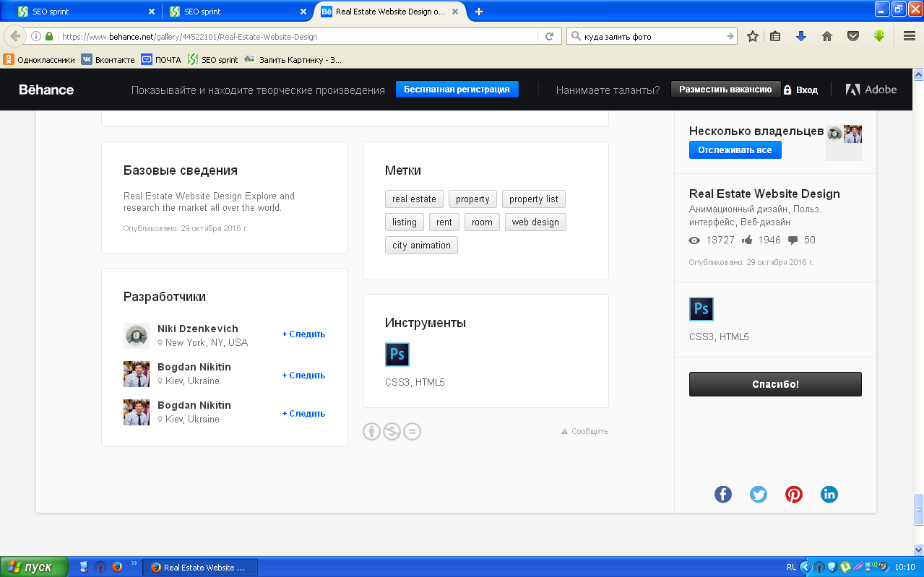
Task: Click the Бесплатная регистрация button
Action: 457,90
